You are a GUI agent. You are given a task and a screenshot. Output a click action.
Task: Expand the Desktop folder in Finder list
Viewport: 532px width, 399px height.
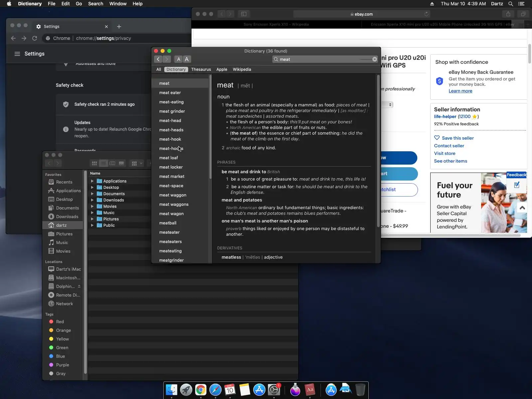pyautogui.click(x=92, y=188)
